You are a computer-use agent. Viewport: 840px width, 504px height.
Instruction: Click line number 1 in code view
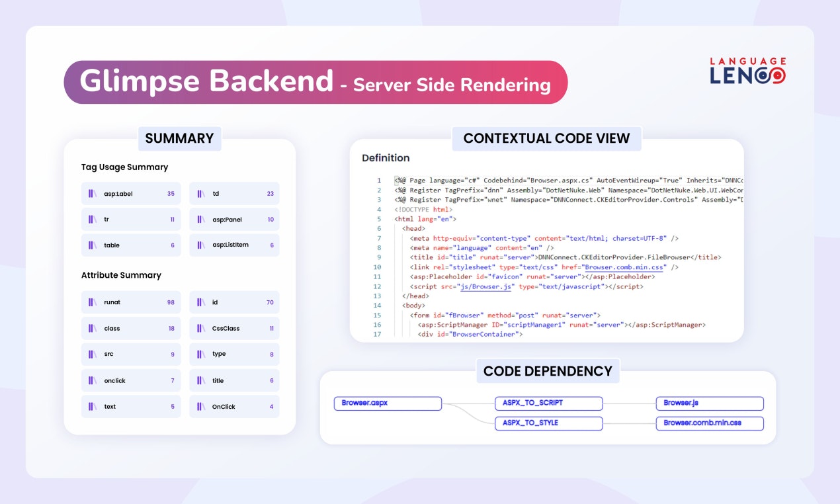pyautogui.click(x=379, y=180)
